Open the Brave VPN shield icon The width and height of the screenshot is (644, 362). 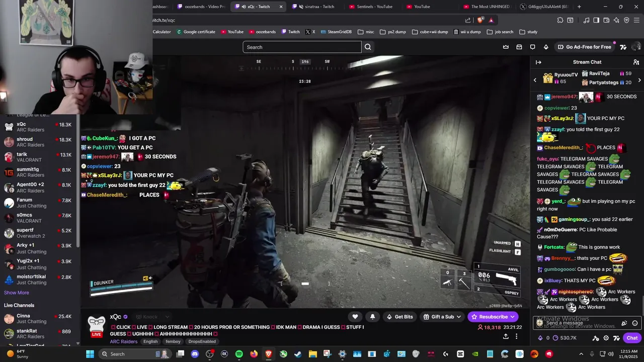[x=626, y=20]
